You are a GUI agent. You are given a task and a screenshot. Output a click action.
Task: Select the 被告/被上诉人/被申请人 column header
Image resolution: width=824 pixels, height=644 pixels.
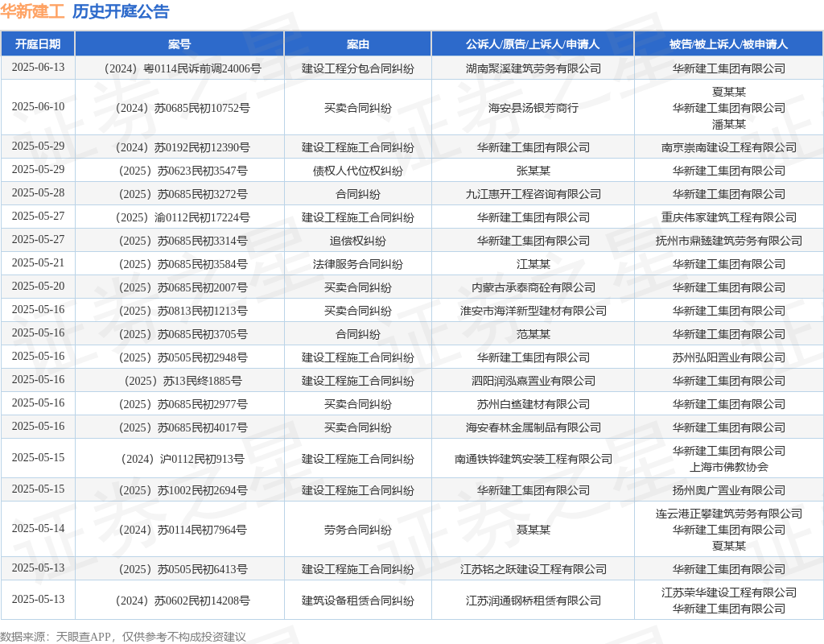pos(729,44)
